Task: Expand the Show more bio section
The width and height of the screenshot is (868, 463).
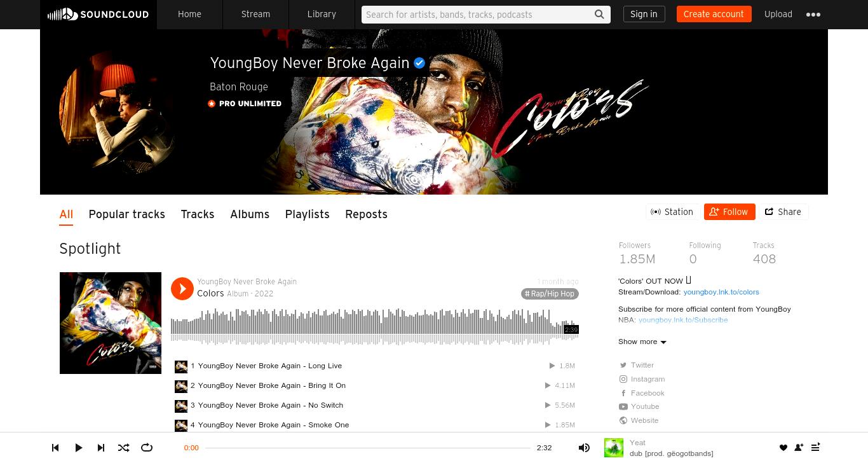Action: tap(642, 342)
